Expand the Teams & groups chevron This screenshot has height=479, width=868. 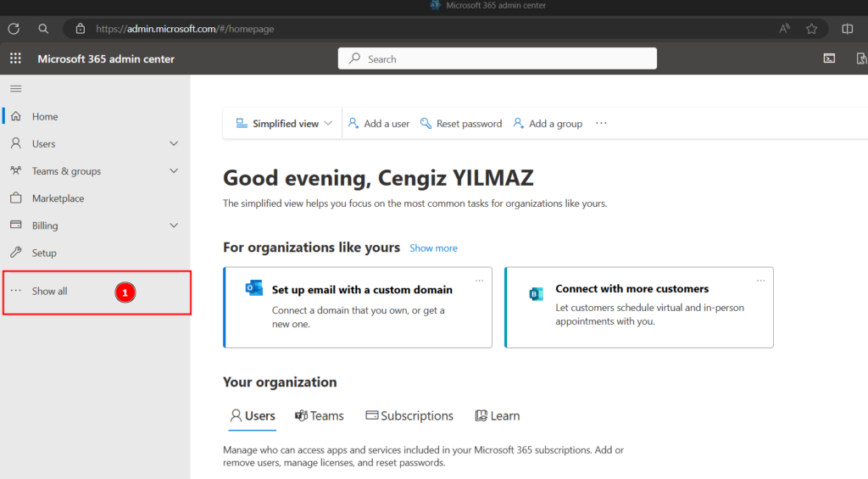(174, 171)
